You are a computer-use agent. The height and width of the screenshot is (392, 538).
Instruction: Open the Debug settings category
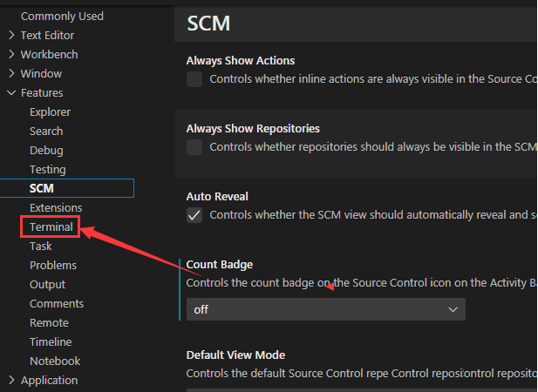46,151
